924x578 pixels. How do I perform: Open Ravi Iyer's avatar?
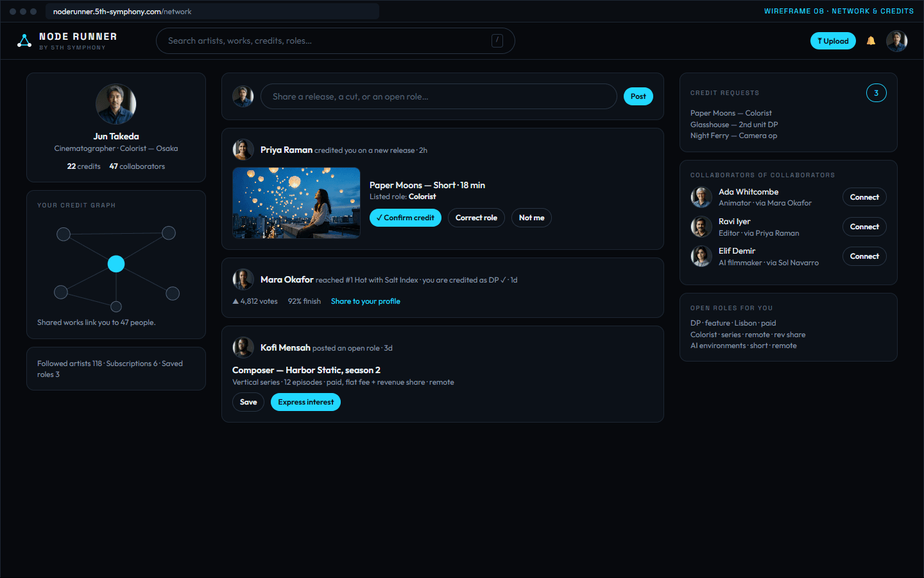coord(701,227)
